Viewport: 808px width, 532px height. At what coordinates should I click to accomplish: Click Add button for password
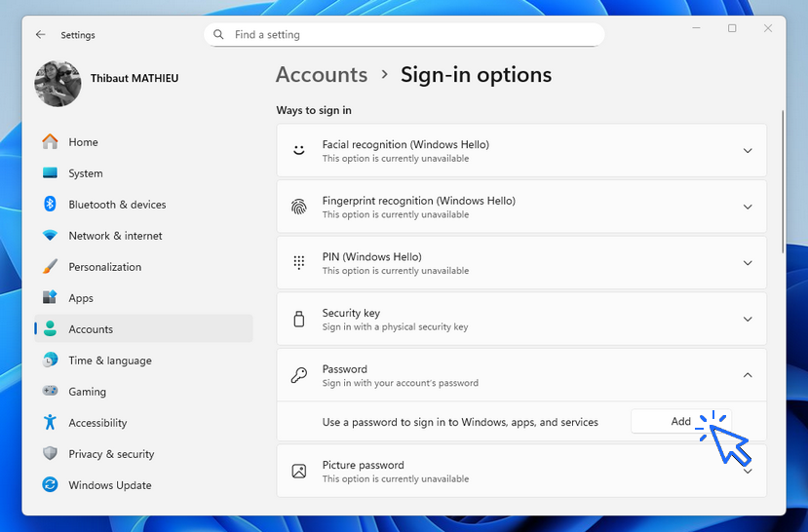[680, 421]
